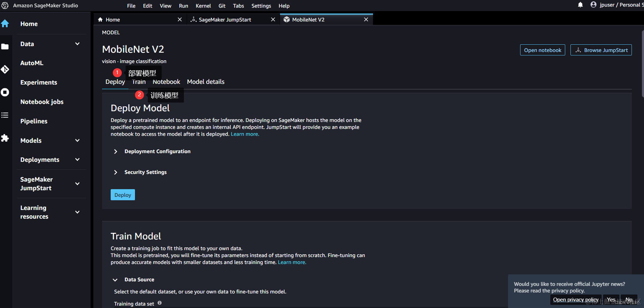Click the Home sidebar icon
Viewport: 644px width, 308px height.
5,24
